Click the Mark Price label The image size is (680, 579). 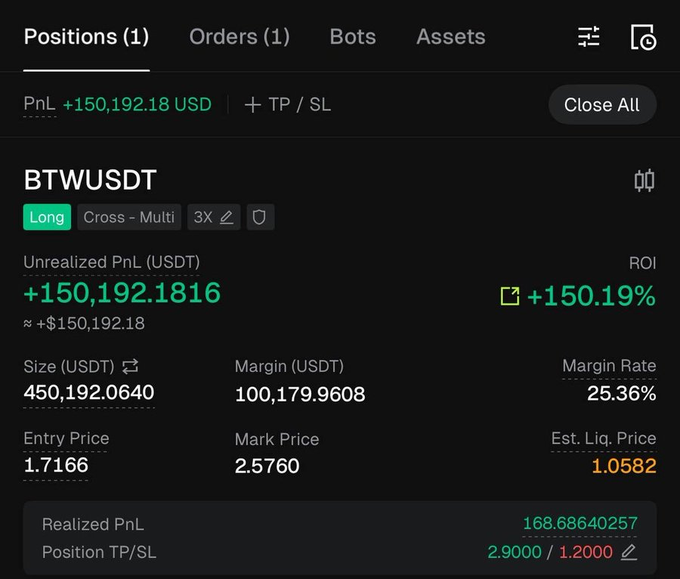(x=277, y=440)
